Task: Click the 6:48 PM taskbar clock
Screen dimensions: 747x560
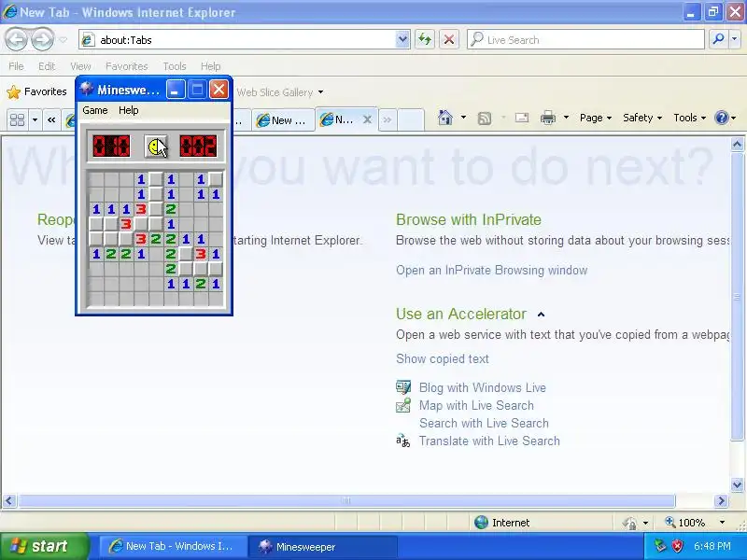Action: [x=712, y=546]
